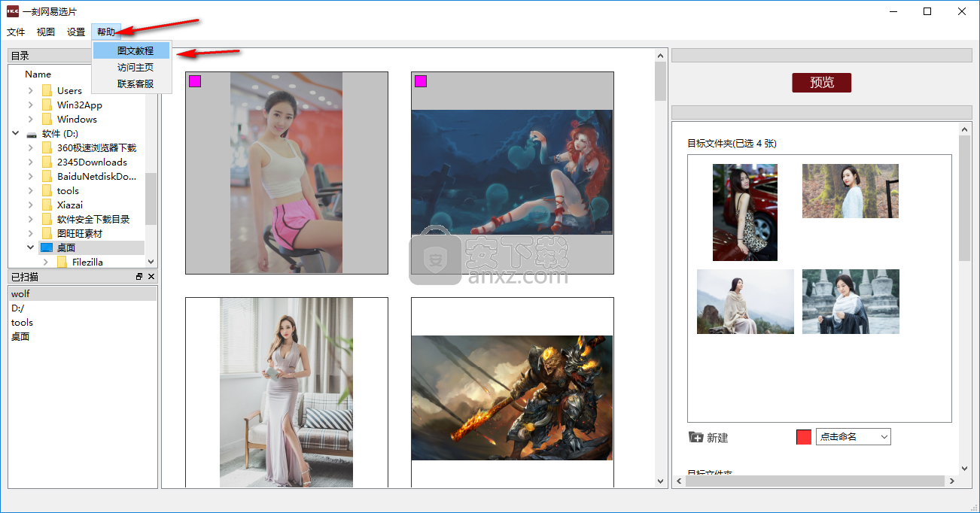Viewport: 980px width, 513px height.
Task: Close the 已扫描 panel
Action: [151, 277]
